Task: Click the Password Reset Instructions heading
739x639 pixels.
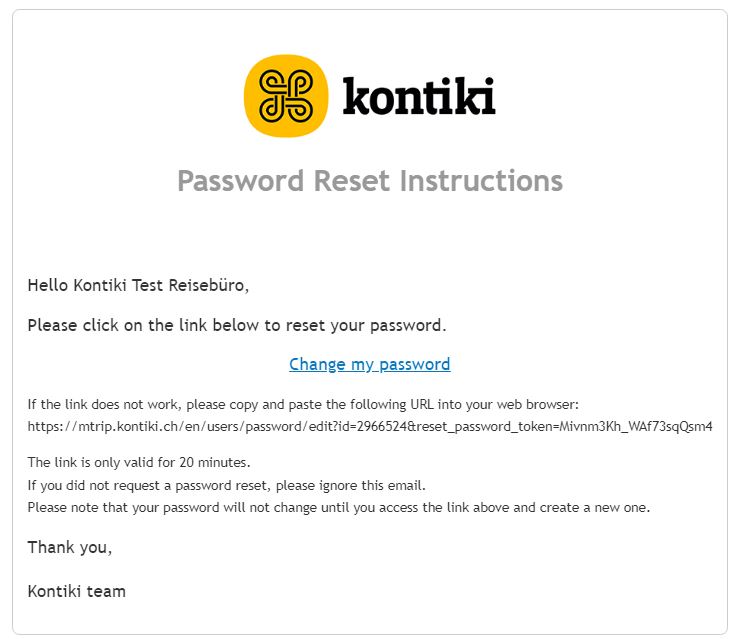Action: (369, 181)
